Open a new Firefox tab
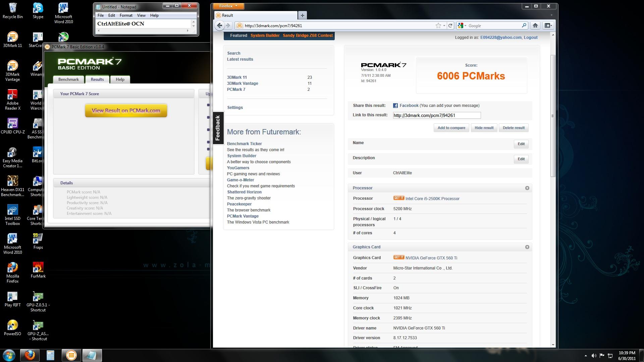The width and height of the screenshot is (644, 362). point(302,15)
